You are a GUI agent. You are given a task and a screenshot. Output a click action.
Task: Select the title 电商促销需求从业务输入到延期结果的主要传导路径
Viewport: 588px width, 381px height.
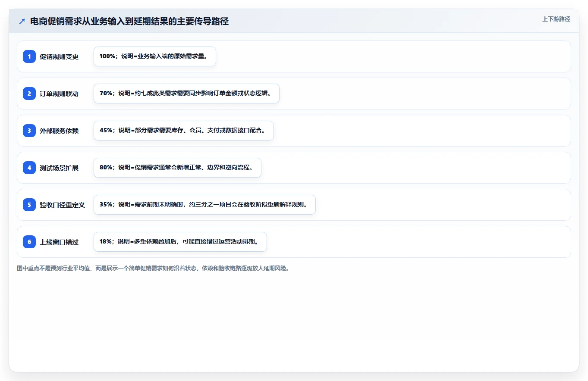(x=129, y=22)
